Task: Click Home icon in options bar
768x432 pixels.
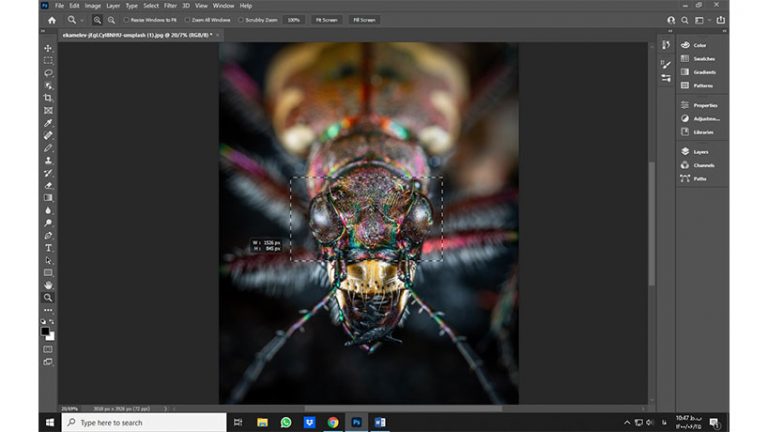Action: pyautogui.click(x=52, y=20)
